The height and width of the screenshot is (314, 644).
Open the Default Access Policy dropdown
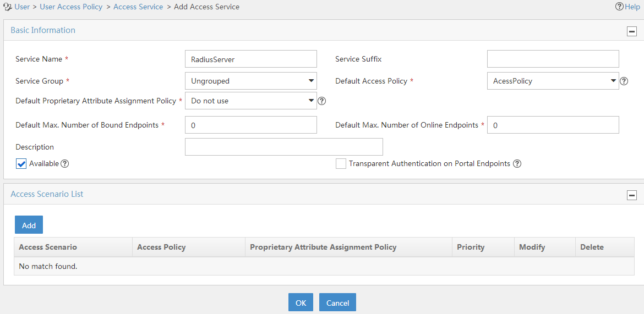click(x=553, y=81)
